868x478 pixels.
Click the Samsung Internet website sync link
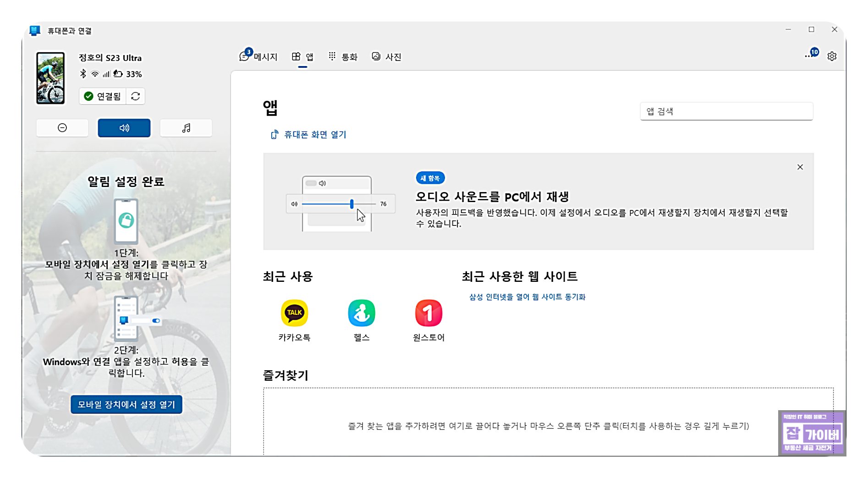527,297
